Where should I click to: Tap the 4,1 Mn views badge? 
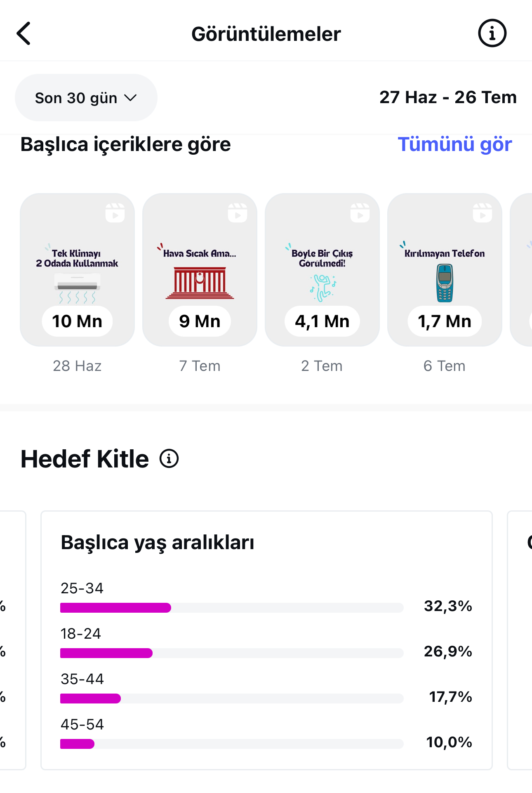322,321
